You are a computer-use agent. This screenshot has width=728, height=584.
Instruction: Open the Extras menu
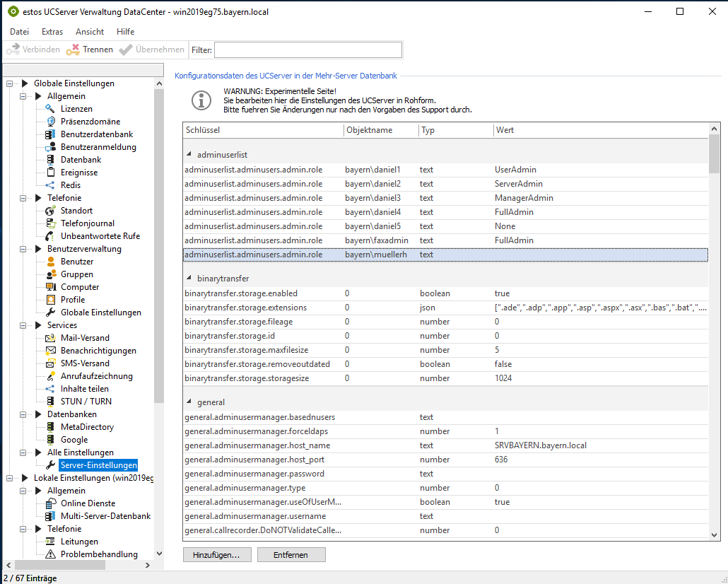(x=52, y=32)
